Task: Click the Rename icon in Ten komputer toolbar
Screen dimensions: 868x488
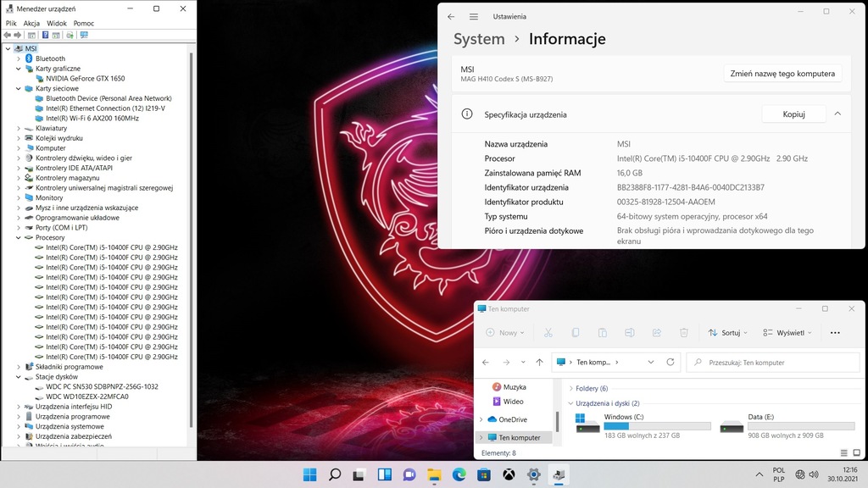Action: 630,332
